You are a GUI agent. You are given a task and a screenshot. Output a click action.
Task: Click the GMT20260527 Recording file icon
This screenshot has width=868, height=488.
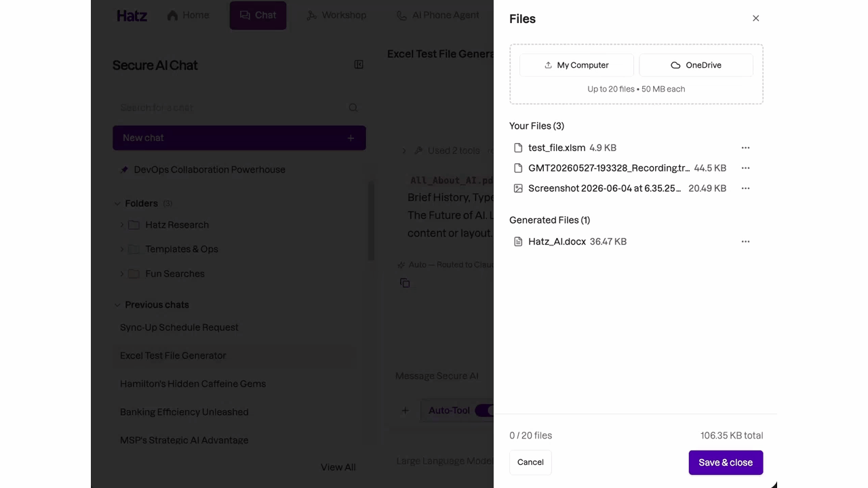coord(518,168)
